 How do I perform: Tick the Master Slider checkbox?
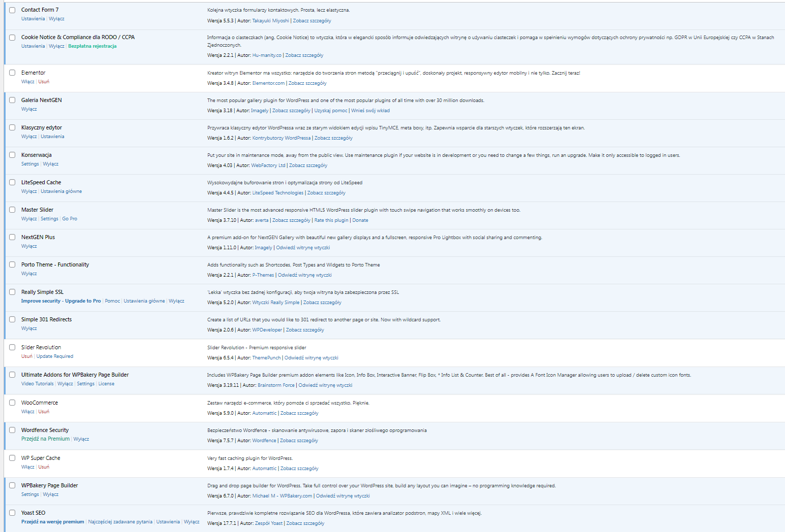click(12, 210)
